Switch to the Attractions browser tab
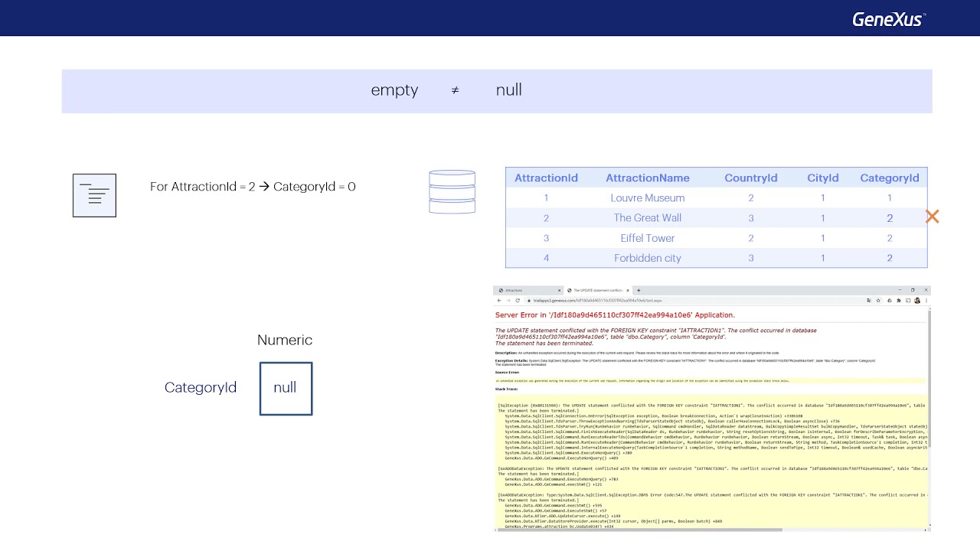The height and width of the screenshot is (551, 980). point(527,290)
